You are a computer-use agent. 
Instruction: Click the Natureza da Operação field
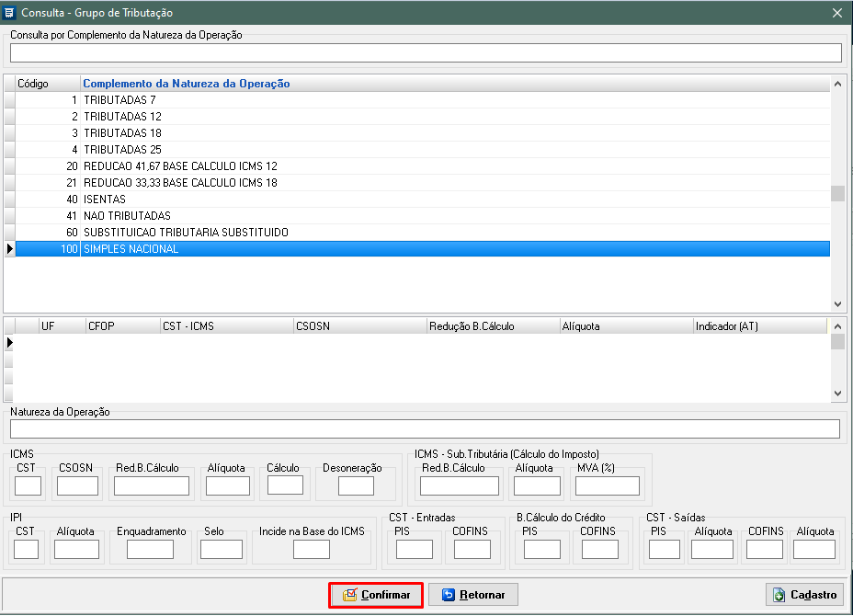[425, 429]
